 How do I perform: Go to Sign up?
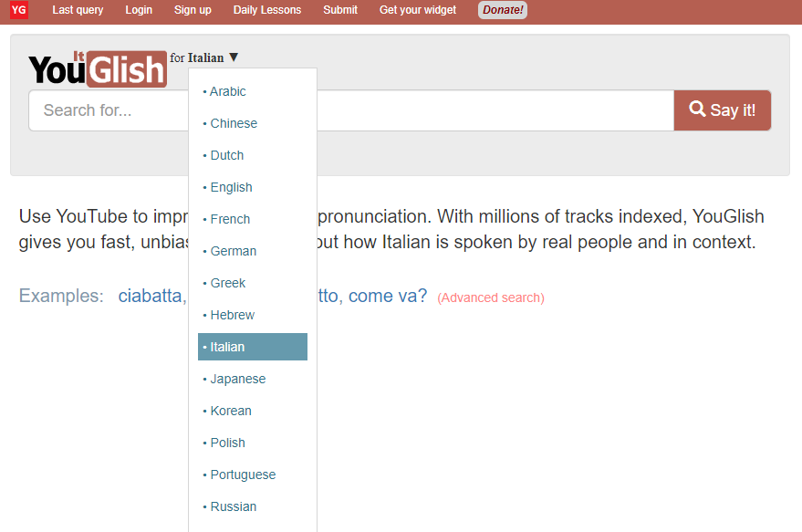(193, 10)
